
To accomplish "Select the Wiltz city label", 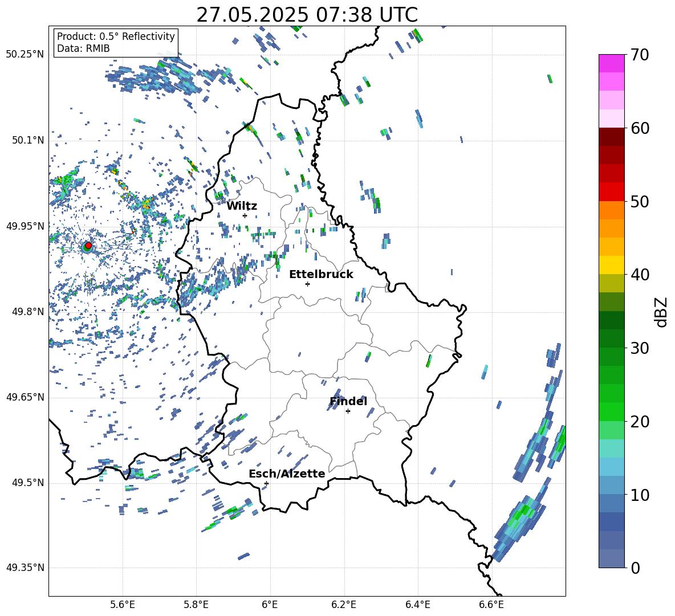I will [x=242, y=206].
